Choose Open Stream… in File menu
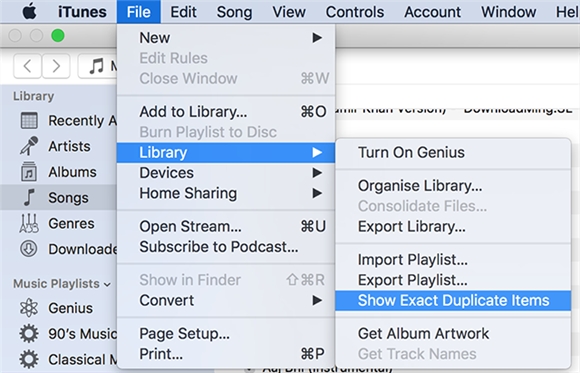The height and width of the screenshot is (373, 580). pos(226,226)
